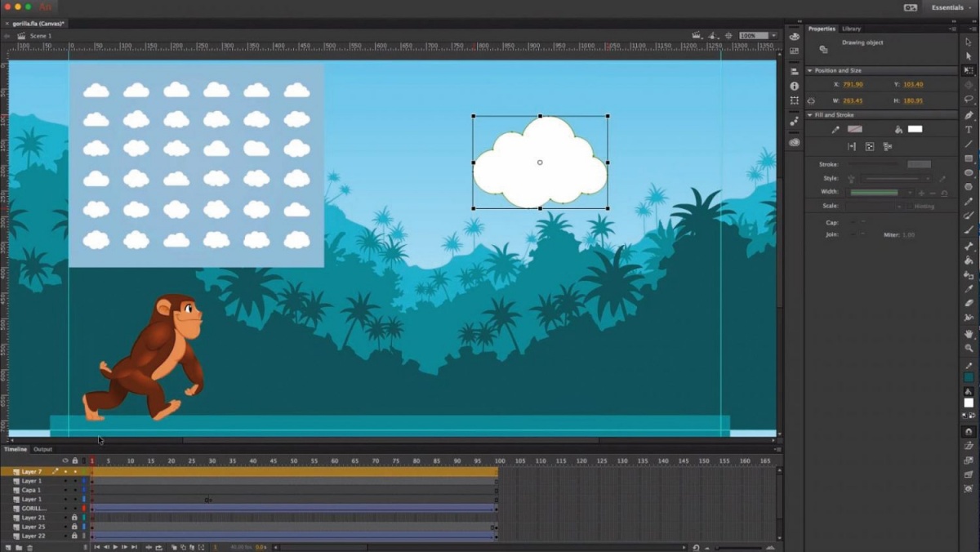Image resolution: width=980 pixels, height=552 pixels.
Task: Select the Hand tool
Action: coord(969,334)
